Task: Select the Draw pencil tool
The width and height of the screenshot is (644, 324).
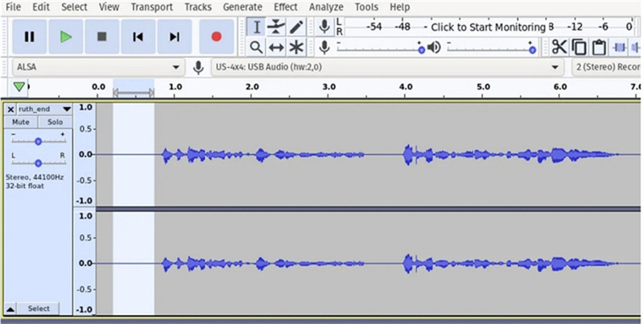Action: 295,27
